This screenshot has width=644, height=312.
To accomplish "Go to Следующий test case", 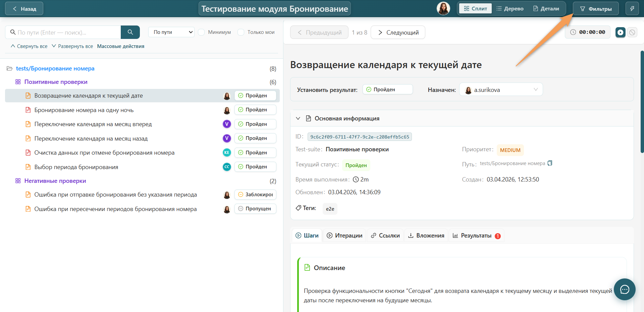I will [398, 32].
